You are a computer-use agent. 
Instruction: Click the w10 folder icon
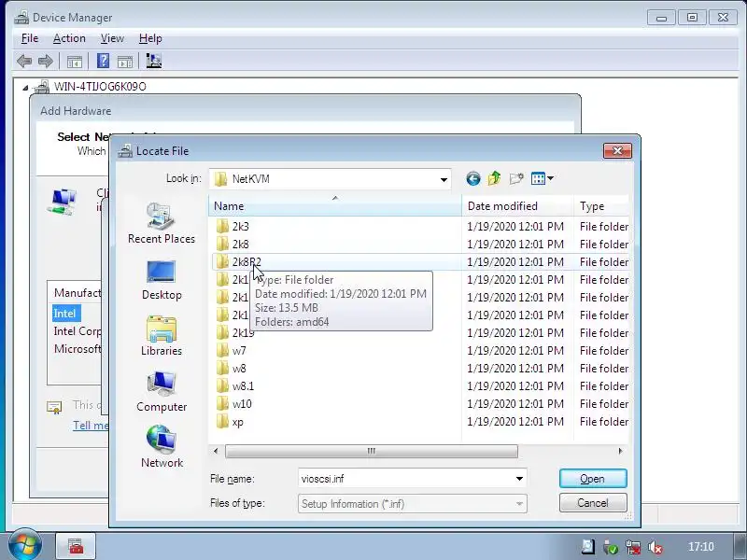pyautogui.click(x=222, y=404)
